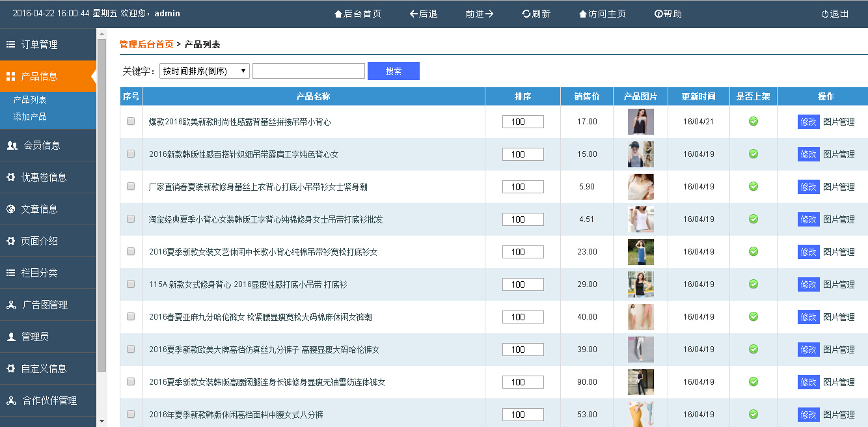Viewport: 868px width, 427px height.
Task: Click thumbnail of 2016春夏亚麻九分哈伦裤 product
Action: 641,317
